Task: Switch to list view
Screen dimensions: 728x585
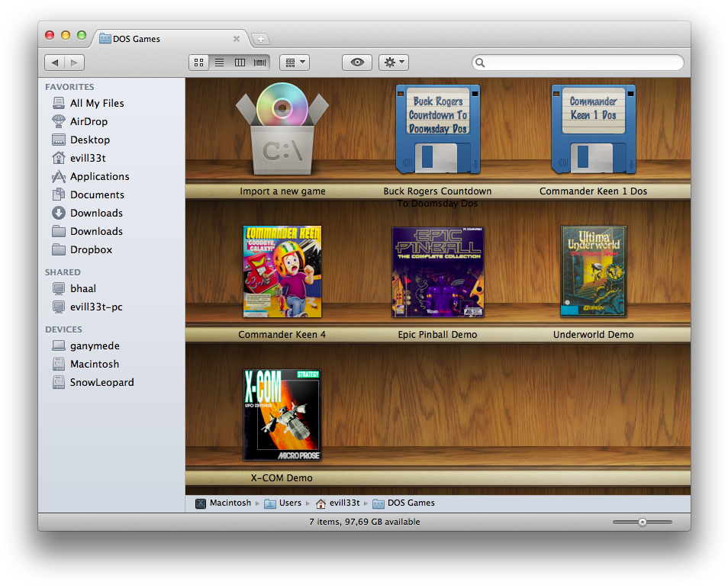Action: point(219,63)
